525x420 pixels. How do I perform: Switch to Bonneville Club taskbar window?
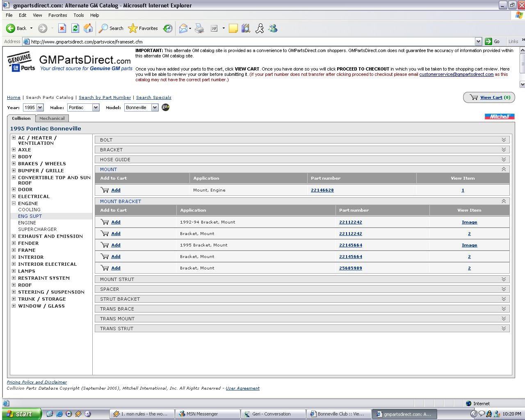click(x=339, y=414)
